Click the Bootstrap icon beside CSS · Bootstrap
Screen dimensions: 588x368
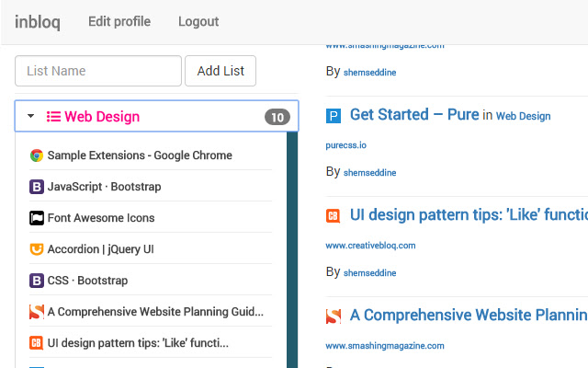[37, 281]
